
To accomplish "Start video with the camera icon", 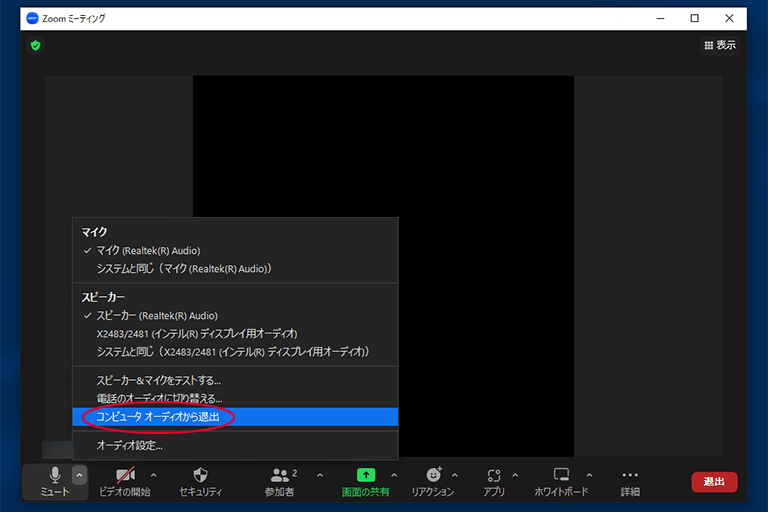I will coord(125,475).
